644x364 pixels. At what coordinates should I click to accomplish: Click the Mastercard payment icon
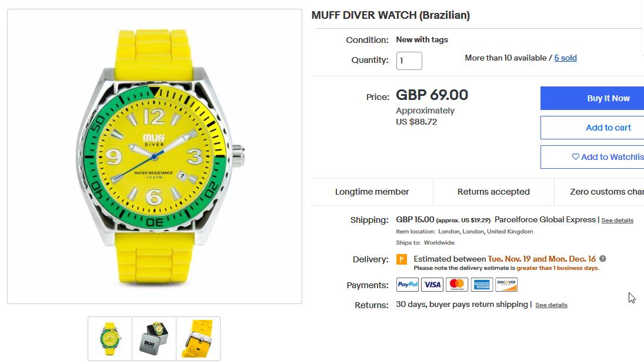tap(457, 285)
